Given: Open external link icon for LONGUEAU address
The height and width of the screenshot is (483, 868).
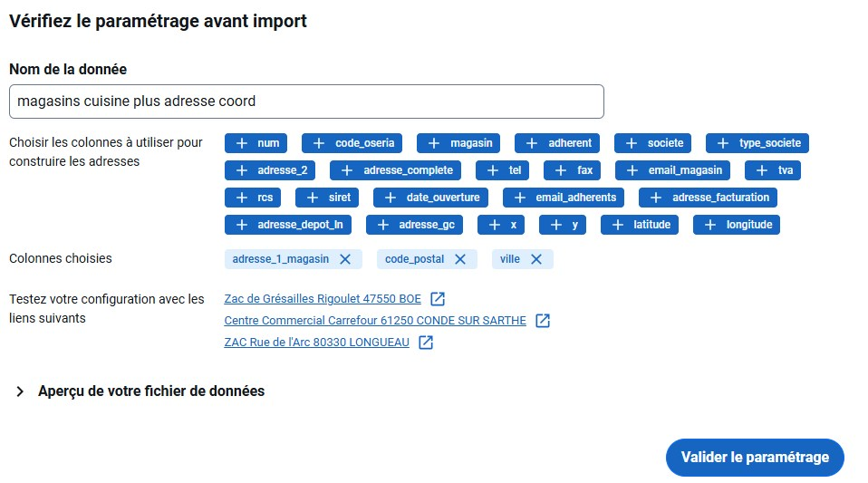Looking at the screenshot, I should point(426,343).
